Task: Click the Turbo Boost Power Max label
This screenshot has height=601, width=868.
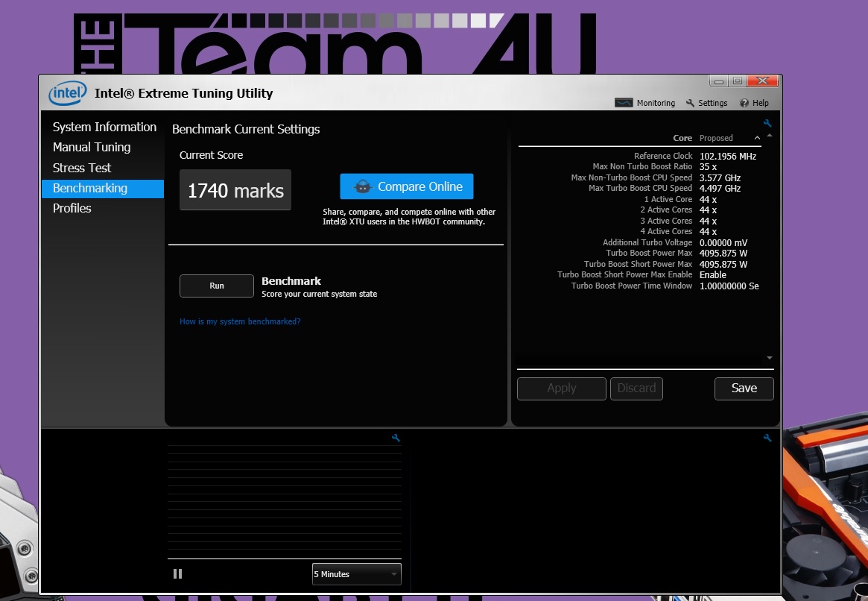Action: tap(649, 253)
